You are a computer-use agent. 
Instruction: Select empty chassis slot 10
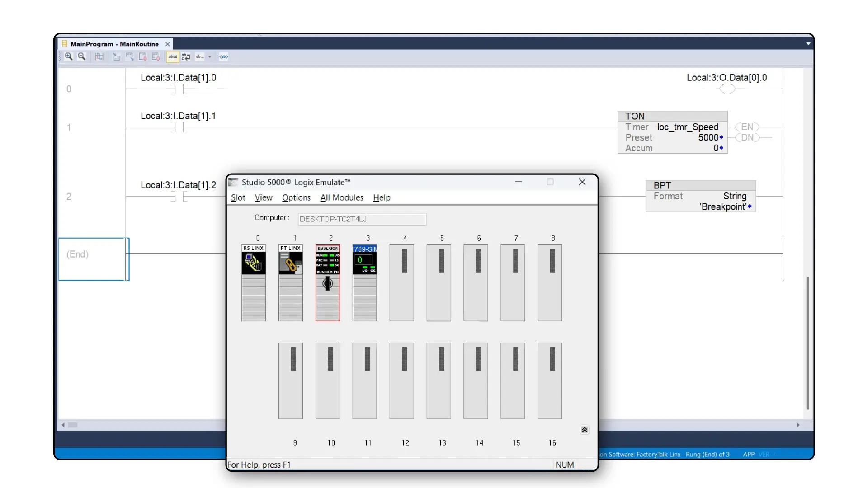328,381
